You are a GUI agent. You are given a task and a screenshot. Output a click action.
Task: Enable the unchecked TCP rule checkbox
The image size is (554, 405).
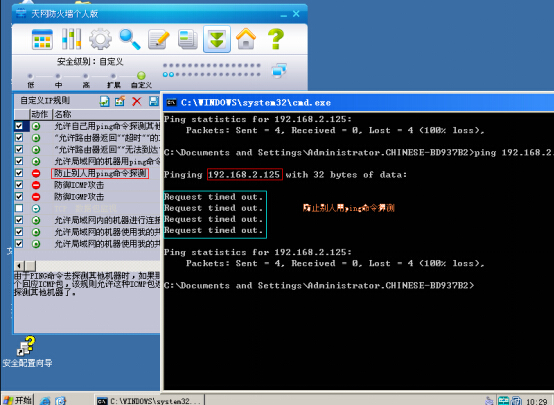[x=19, y=209]
